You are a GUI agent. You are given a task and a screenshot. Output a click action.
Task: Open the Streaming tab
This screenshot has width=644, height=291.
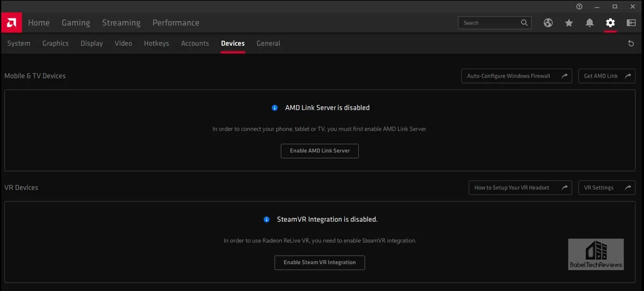coord(121,23)
